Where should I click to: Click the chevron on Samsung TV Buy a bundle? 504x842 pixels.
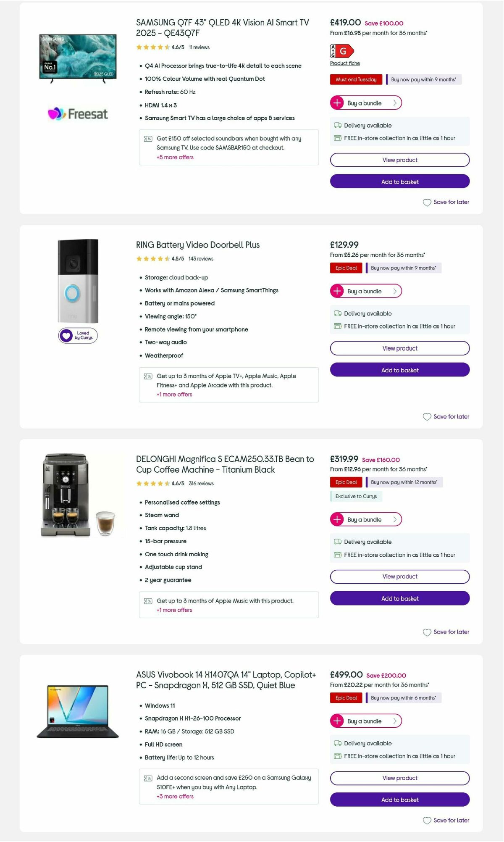[395, 103]
